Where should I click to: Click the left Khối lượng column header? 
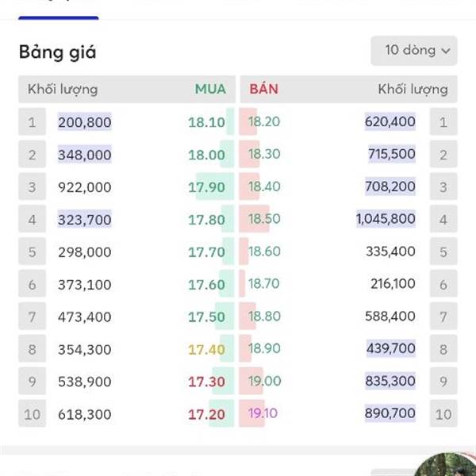click(x=63, y=89)
